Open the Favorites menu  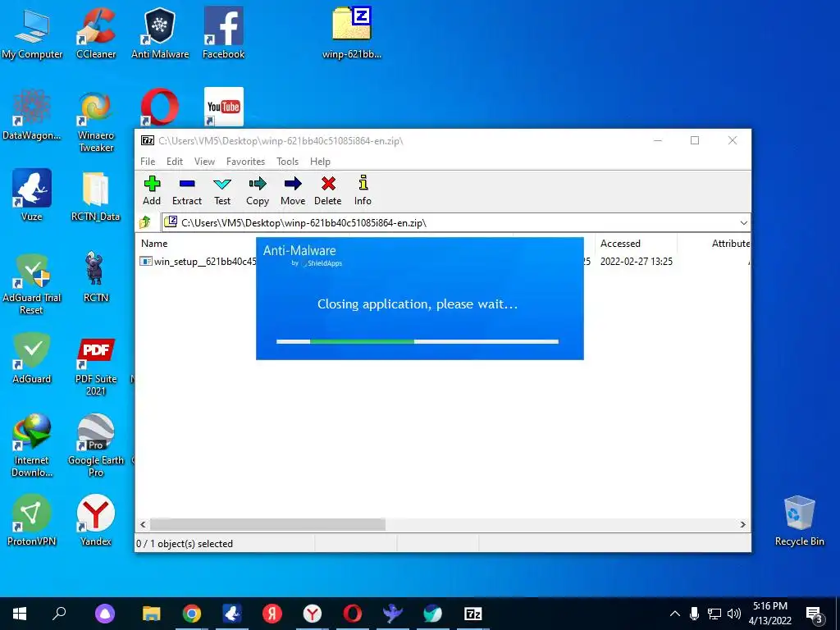coord(245,162)
